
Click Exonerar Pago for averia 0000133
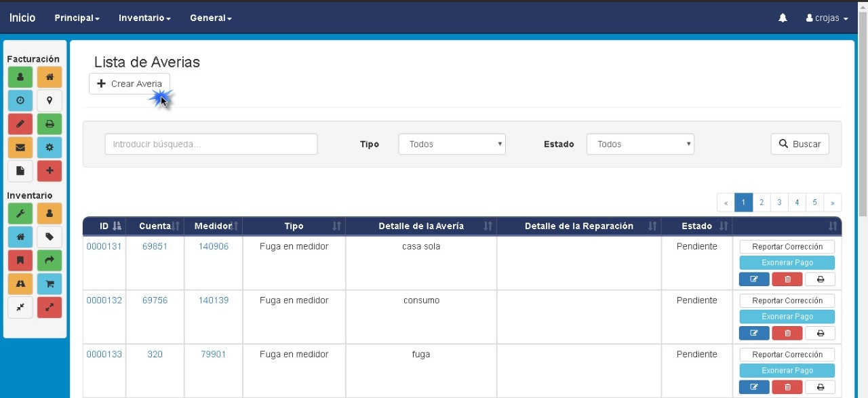[787, 370]
